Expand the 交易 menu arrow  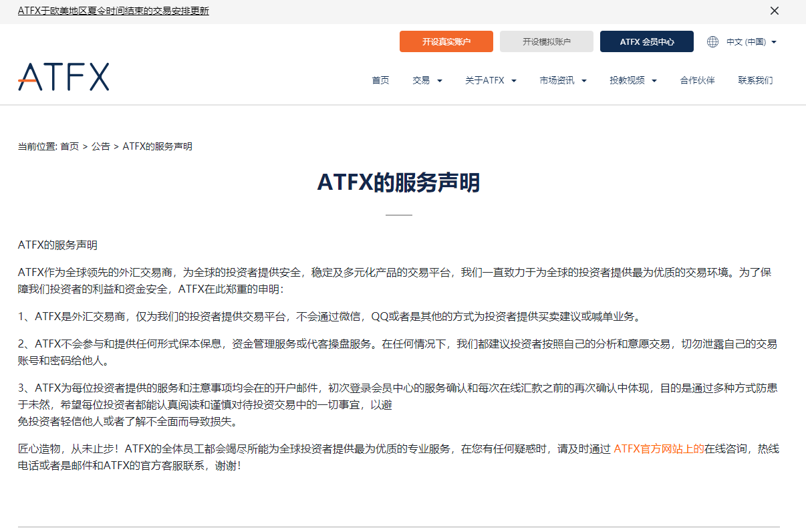[440, 81]
